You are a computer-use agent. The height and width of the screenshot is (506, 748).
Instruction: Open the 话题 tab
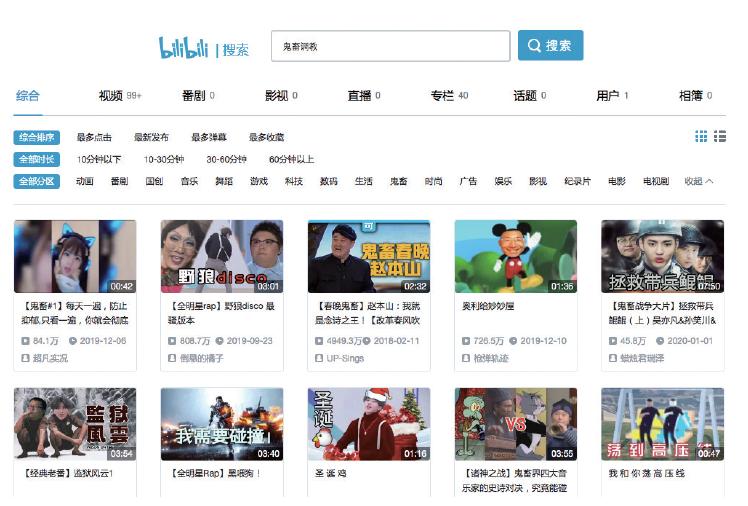(x=530, y=96)
